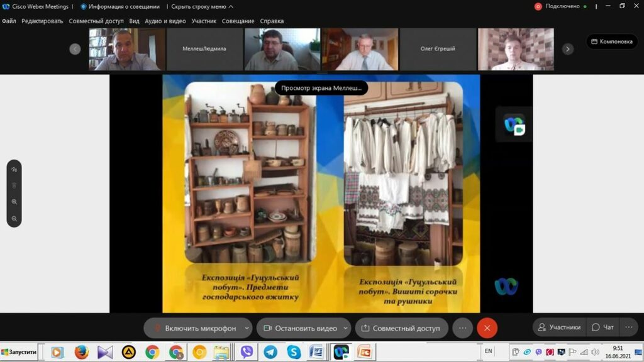Screen dimensions: 644x362
Task: Zoom out of the shared screen
Action: click(x=14, y=219)
